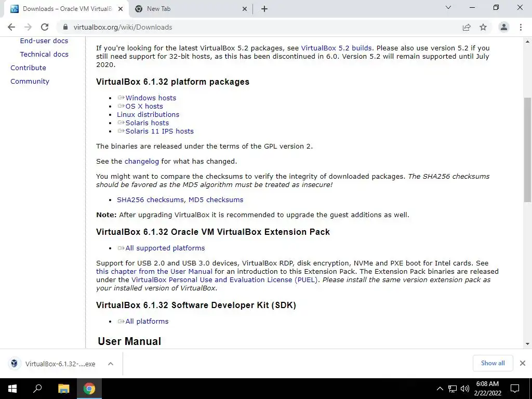Image resolution: width=532 pixels, height=399 pixels.
Task: Click the browser forward arrow
Action: pyautogui.click(x=28, y=27)
